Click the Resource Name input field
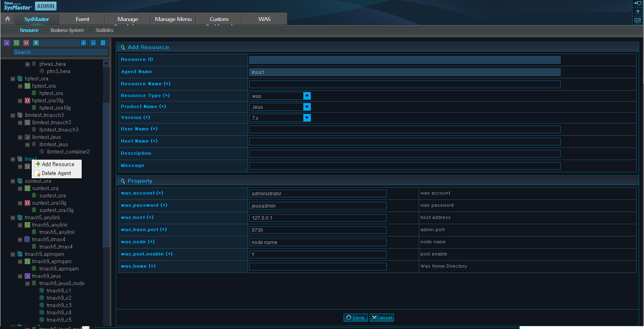This screenshot has height=329, width=644. coord(405,84)
